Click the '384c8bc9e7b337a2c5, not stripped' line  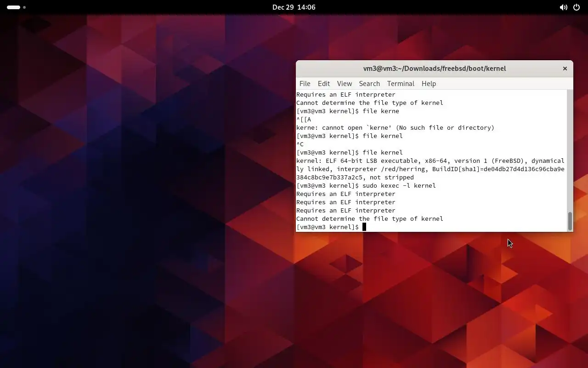coord(355,177)
